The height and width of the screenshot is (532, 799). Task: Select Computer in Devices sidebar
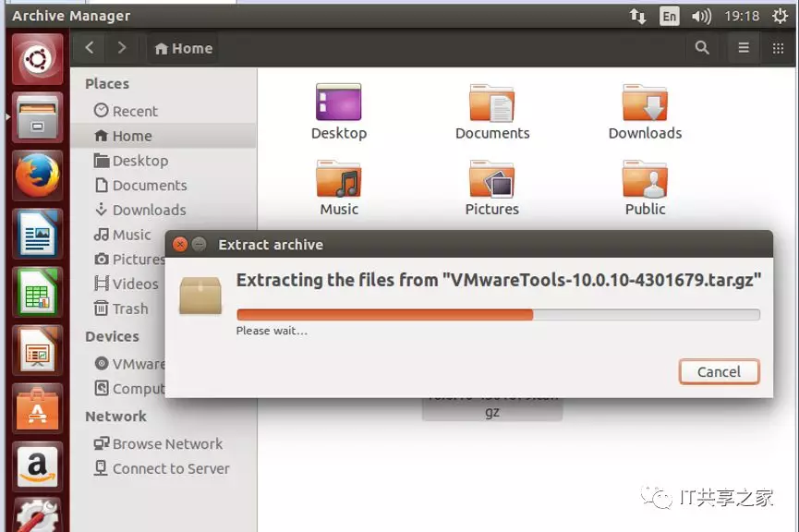coord(130,388)
